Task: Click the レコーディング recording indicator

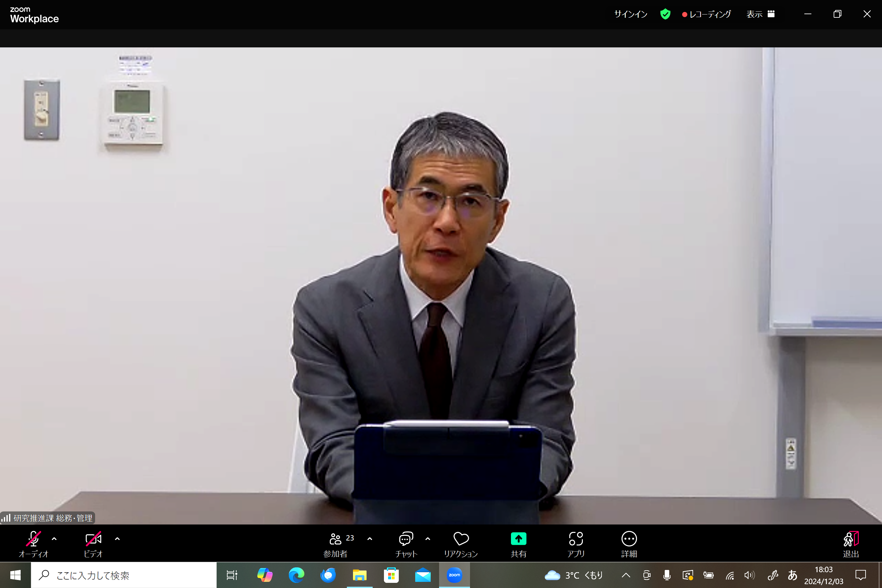Action: point(707,14)
